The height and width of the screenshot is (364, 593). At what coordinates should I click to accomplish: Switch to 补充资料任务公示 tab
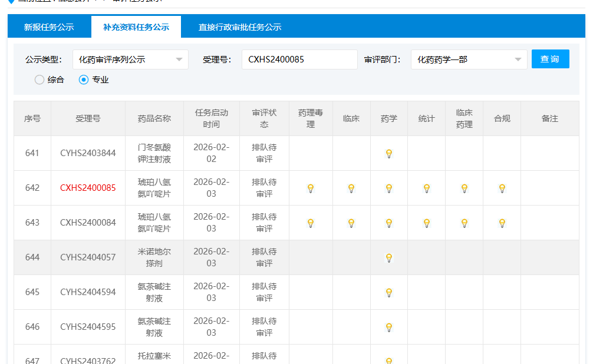(x=136, y=27)
